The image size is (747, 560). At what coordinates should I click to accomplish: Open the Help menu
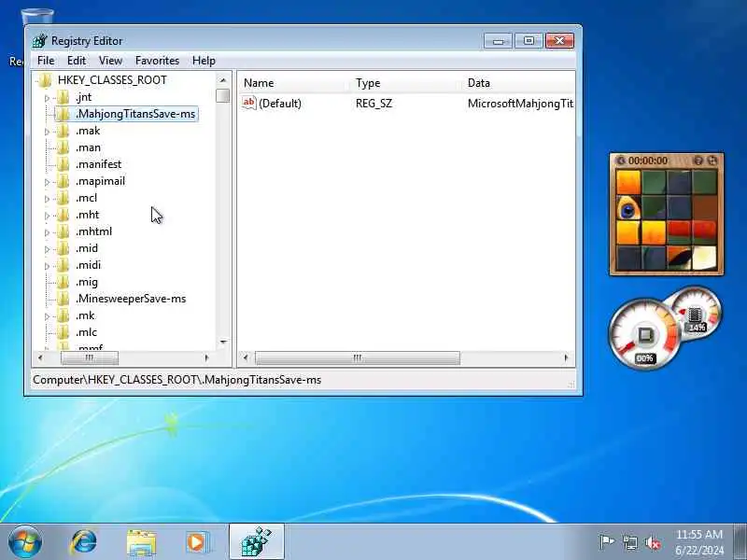[204, 61]
